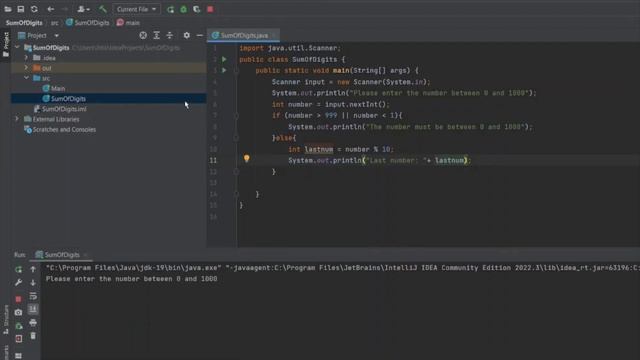
Task: Open file with the folder toolbar icon
Action: pos(8,9)
